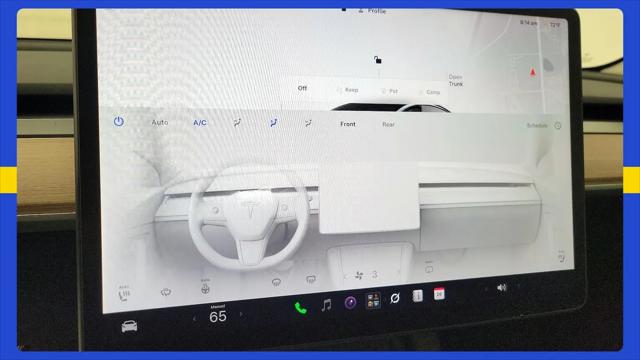Toggle the highlighted blue airflow icon
Image resolution: width=640 pixels, height=360 pixels.
(273, 122)
